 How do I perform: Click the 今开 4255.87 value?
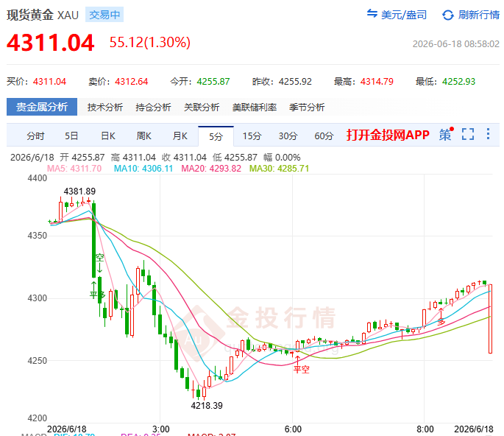click(213, 82)
